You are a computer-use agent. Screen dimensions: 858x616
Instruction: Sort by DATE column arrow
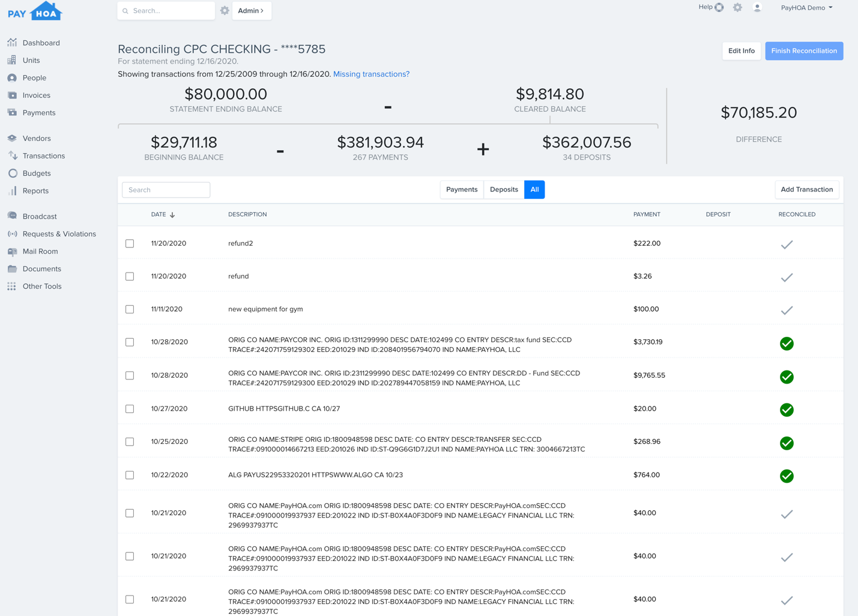pos(172,215)
